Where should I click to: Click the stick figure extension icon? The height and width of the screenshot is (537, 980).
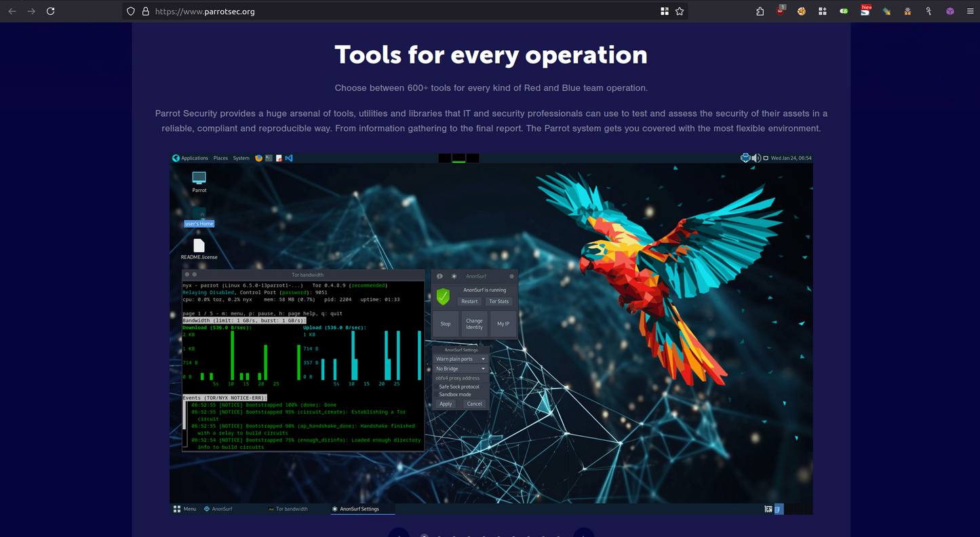[x=928, y=12]
